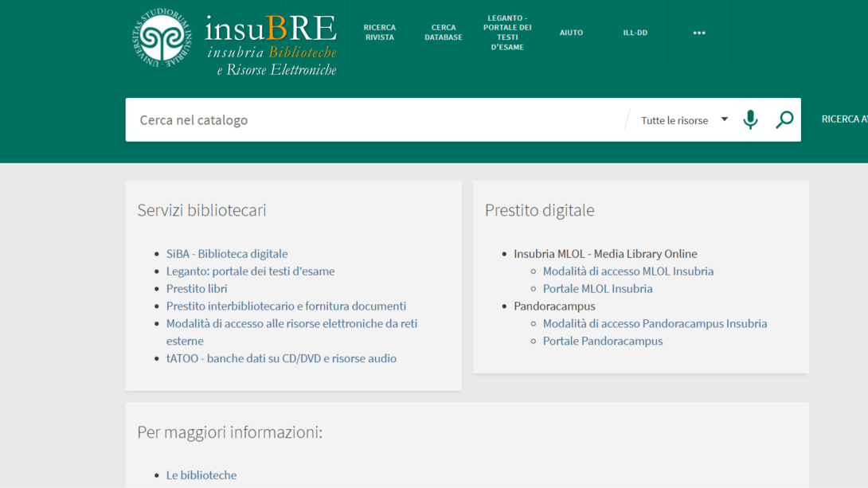Open the Prestito libri link
868x488 pixels.
click(x=197, y=288)
